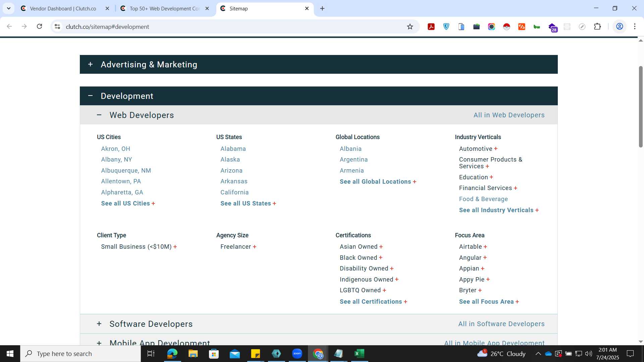This screenshot has width=644, height=362.
Task: Open Task View in taskbar
Action: [151, 354]
